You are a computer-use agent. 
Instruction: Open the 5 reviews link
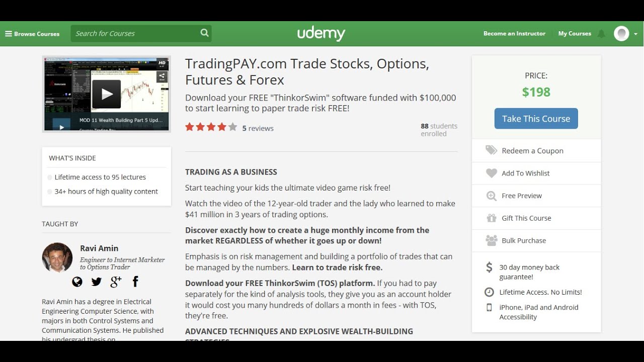(258, 128)
